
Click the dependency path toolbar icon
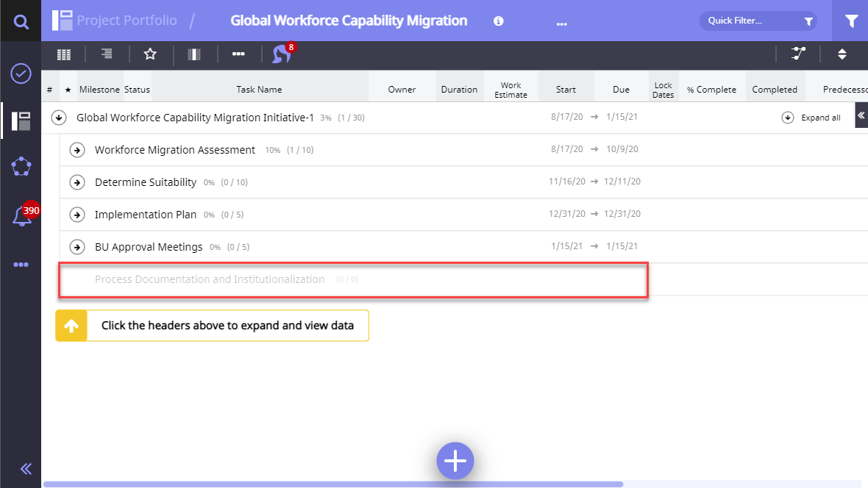(x=798, y=54)
